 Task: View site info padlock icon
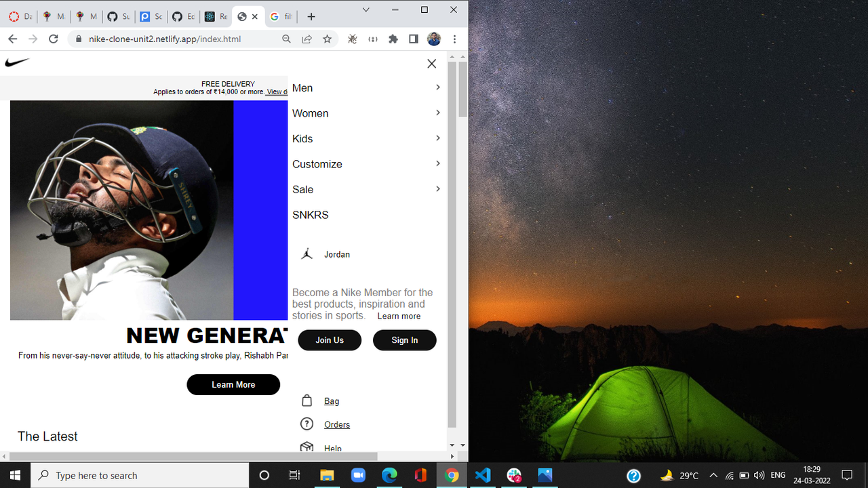79,39
